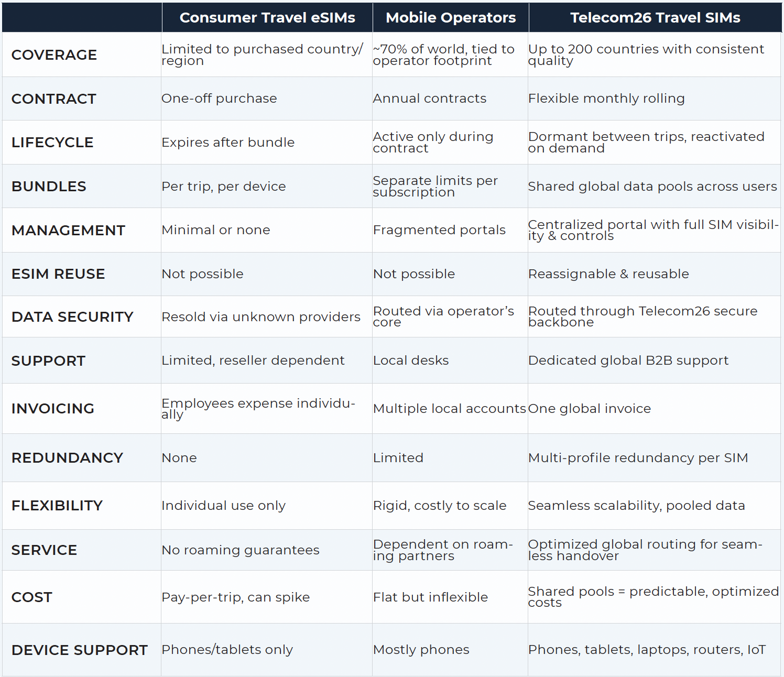Click the Telecom26 Travel SIMs header
The image size is (784, 677).
point(655,18)
